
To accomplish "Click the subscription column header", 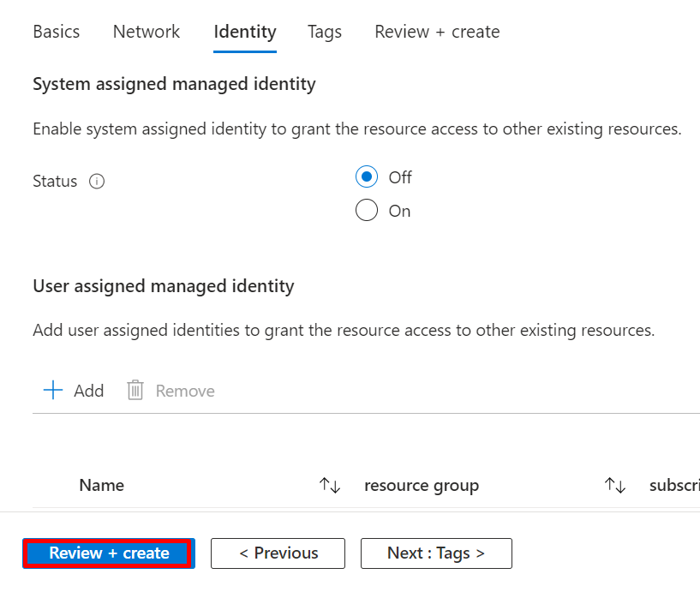I will pyautogui.click(x=674, y=486).
